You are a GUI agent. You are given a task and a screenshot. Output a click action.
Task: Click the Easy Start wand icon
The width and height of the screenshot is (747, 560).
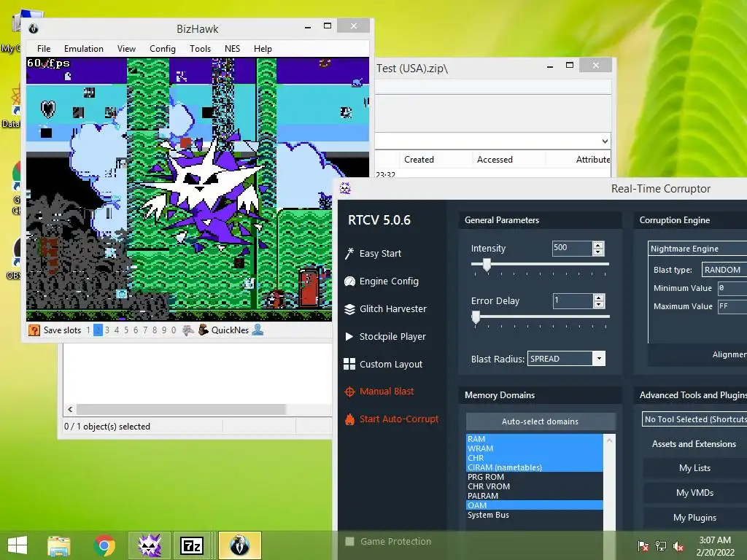[x=349, y=253]
